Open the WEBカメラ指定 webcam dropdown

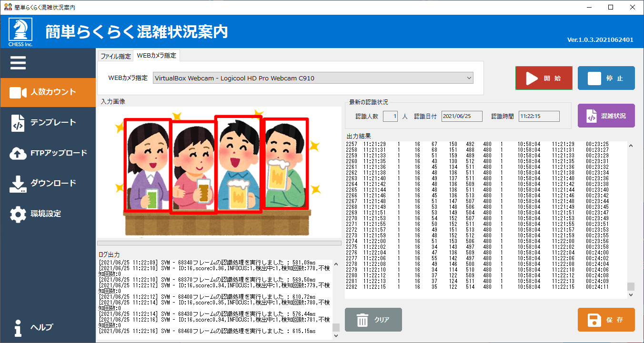click(313, 78)
